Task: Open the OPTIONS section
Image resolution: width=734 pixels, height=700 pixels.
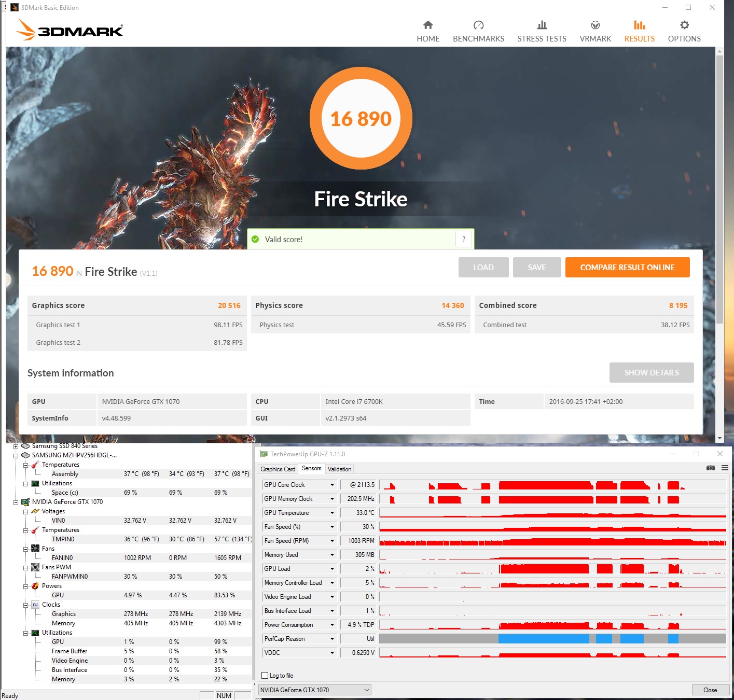Action: 684,32
